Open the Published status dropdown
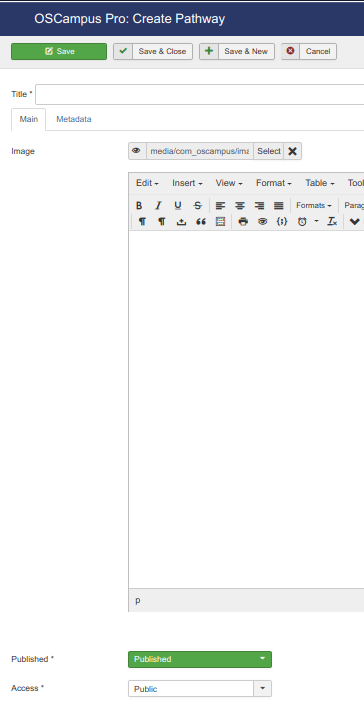The image size is (364, 705). click(x=200, y=659)
